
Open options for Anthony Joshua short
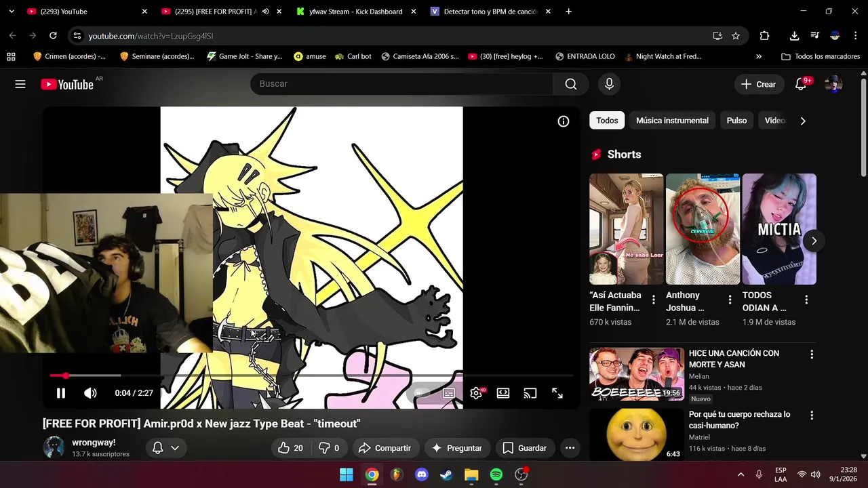tap(730, 300)
